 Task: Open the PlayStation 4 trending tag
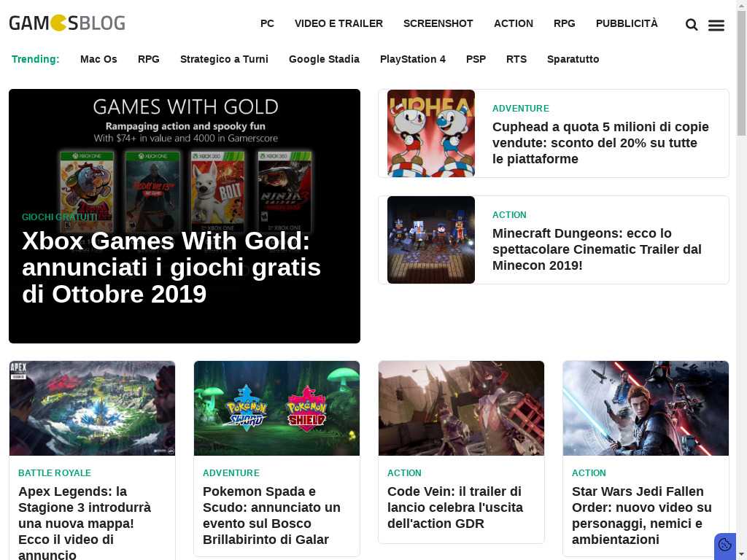pos(413,59)
